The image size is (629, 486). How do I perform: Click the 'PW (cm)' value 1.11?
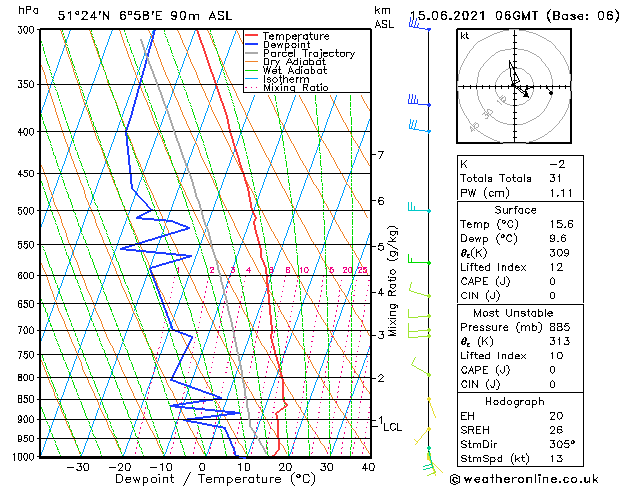coord(561,193)
